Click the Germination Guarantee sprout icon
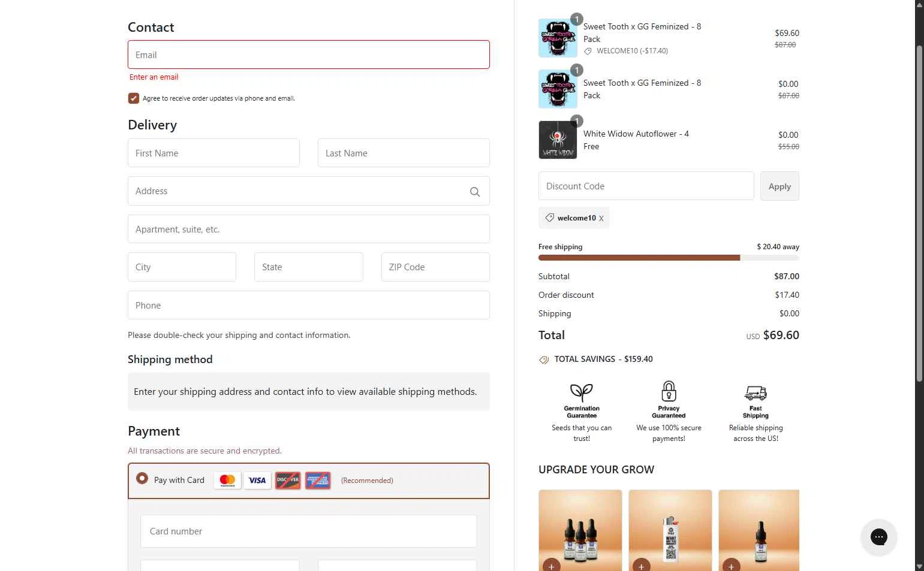The height and width of the screenshot is (571, 924). click(x=582, y=392)
